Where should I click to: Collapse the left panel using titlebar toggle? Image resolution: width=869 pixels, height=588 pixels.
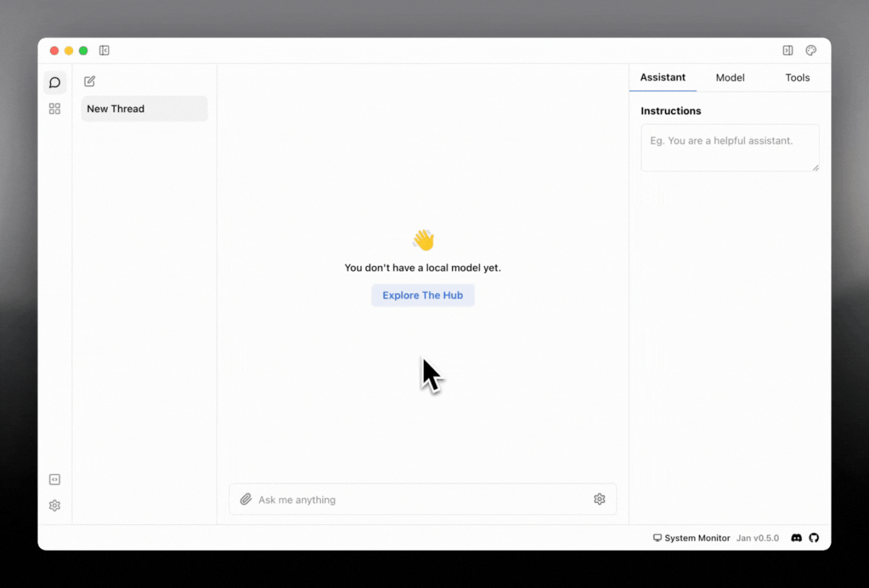pyautogui.click(x=104, y=51)
